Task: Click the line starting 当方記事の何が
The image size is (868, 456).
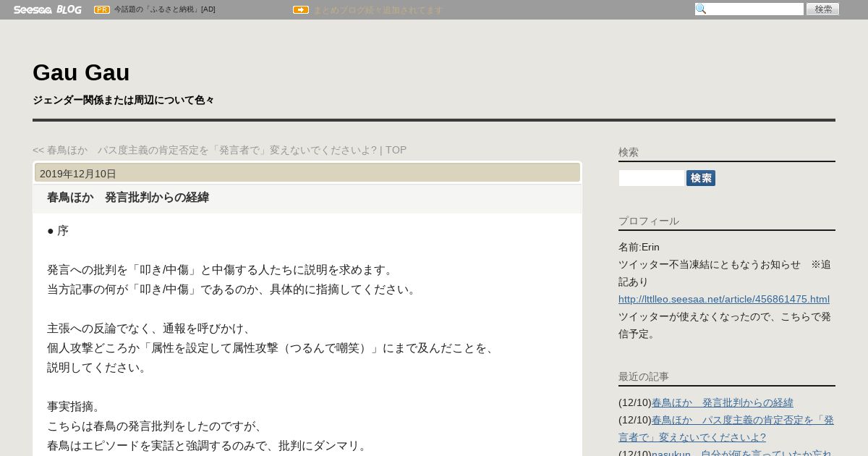Action: [x=234, y=289]
